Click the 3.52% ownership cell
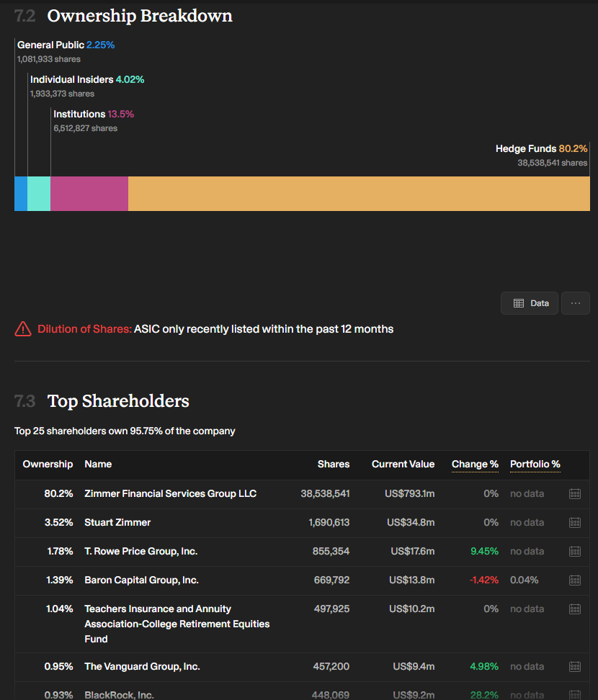Screen dimensions: 598x700 pos(58,522)
